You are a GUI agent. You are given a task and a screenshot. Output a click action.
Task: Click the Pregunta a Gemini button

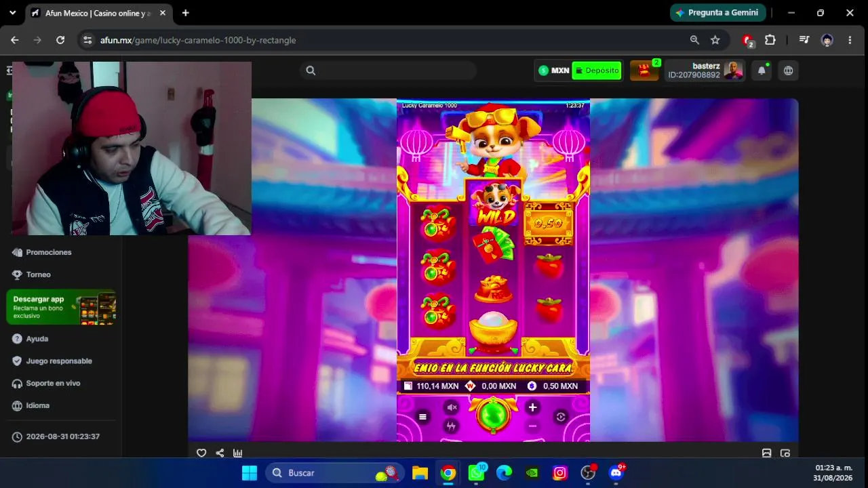[x=718, y=13]
